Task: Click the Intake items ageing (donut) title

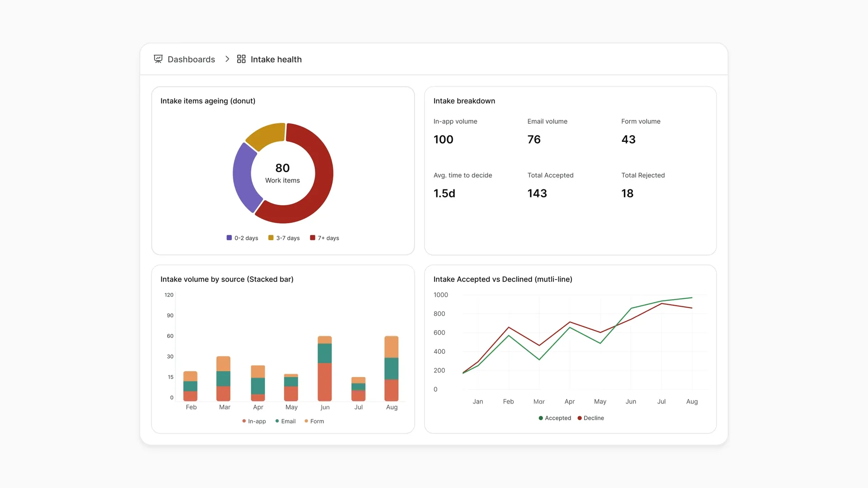Action: 208,101
